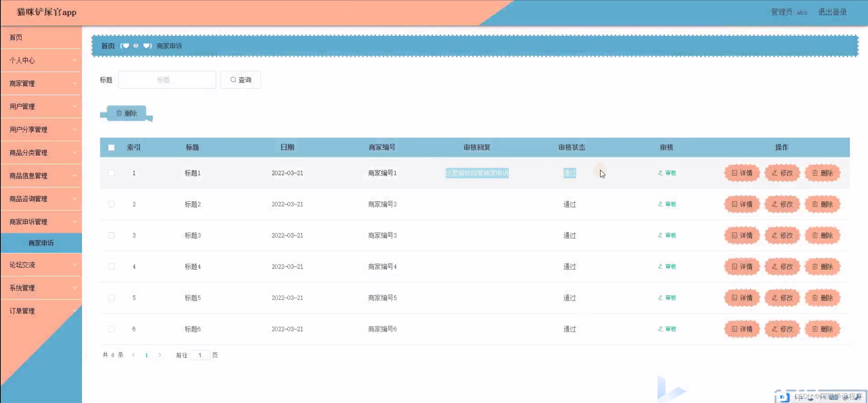The height and width of the screenshot is (403, 868).
Task: Open 详情 for row 标题1
Action: (742, 173)
